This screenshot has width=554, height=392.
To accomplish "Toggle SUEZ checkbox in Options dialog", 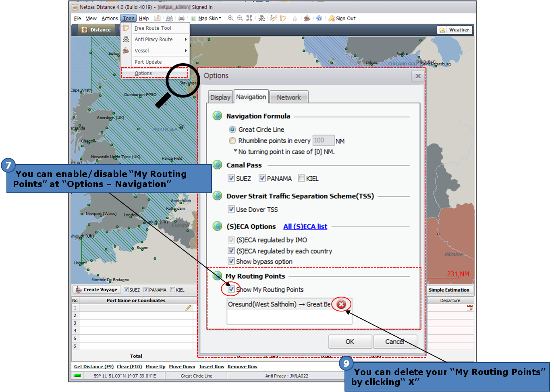I will point(231,178).
